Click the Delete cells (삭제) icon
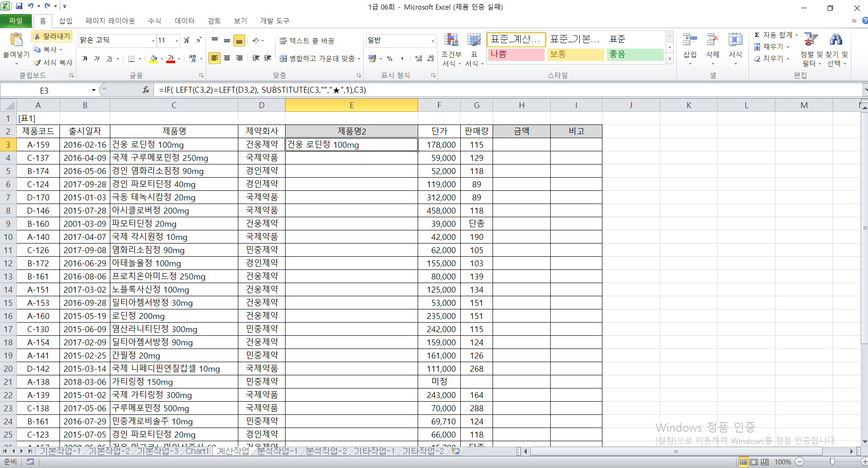 (712, 41)
